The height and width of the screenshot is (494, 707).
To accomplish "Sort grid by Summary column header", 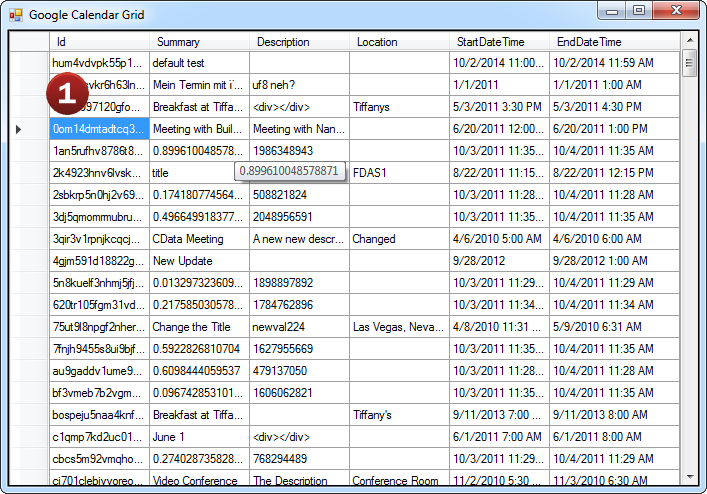I will [x=199, y=42].
